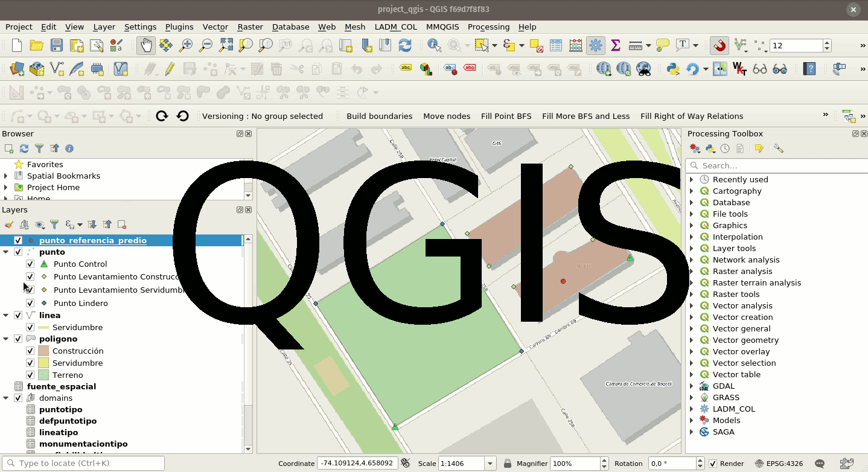
Task: Open the Project menu
Action: [x=19, y=27]
